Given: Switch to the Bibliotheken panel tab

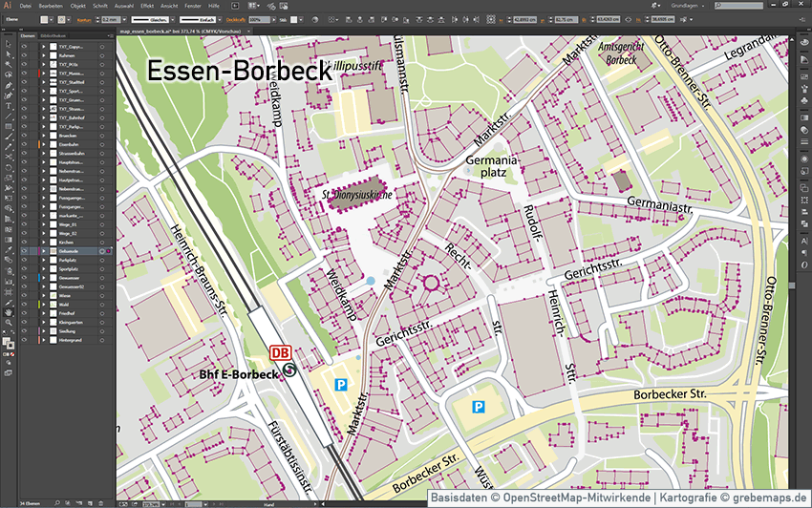Looking at the screenshot, I should pyautogui.click(x=52, y=35).
